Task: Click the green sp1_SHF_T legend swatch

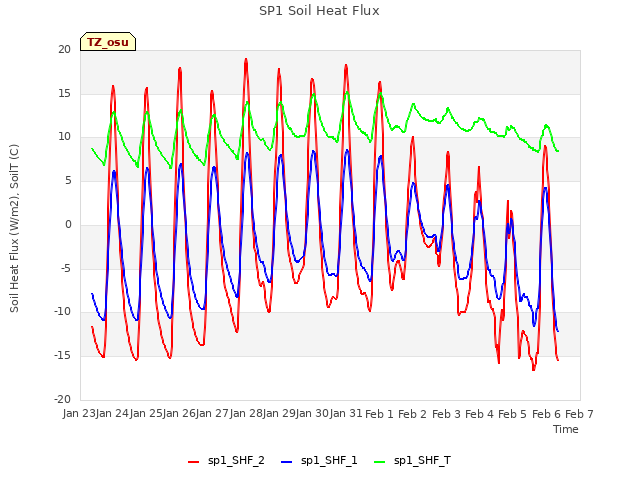Action: click(380, 462)
